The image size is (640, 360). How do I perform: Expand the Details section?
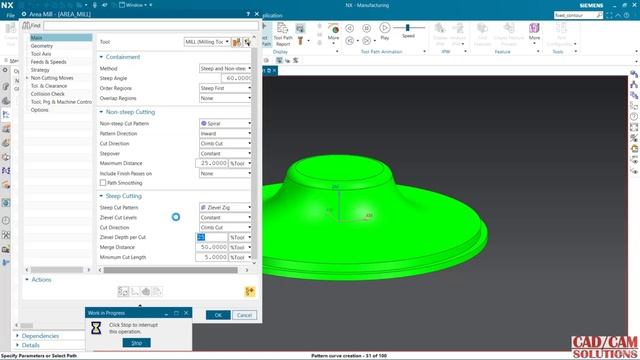pyautogui.click(x=17, y=345)
